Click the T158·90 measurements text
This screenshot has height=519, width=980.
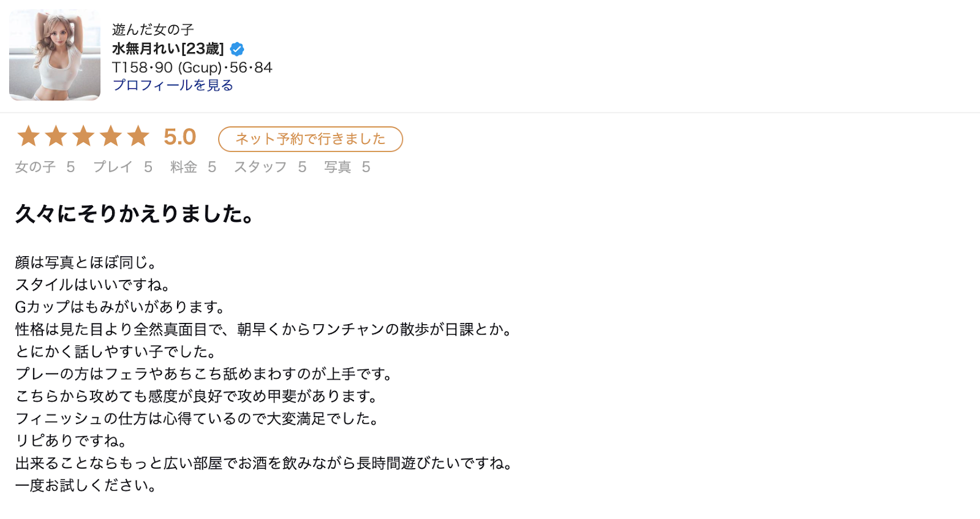pyautogui.click(x=192, y=67)
